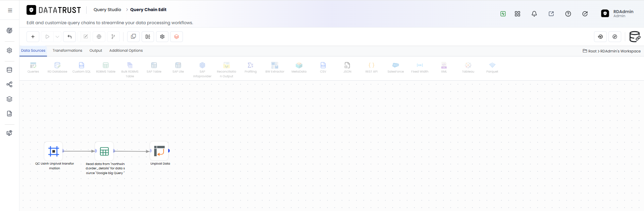Image resolution: width=644 pixels, height=211 pixels.
Task: Select the BW Extractor data source
Action: click(275, 68)
